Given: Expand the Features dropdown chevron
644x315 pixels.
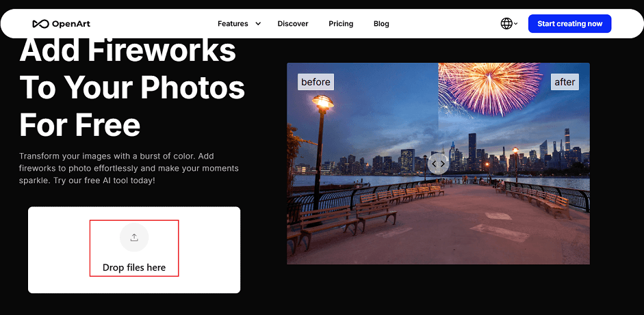Looking at the screenshot, I should pyautogui.click(x=258, y=24).
